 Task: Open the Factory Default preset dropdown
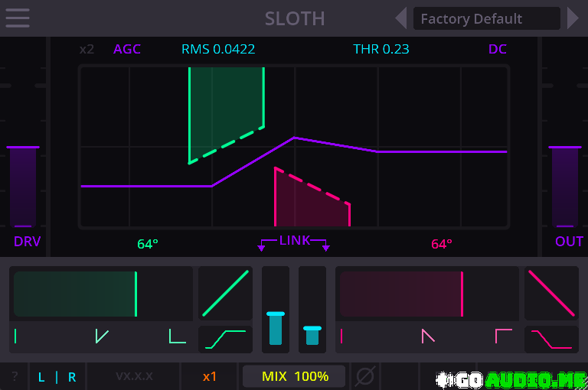click(x=486, y=18)
